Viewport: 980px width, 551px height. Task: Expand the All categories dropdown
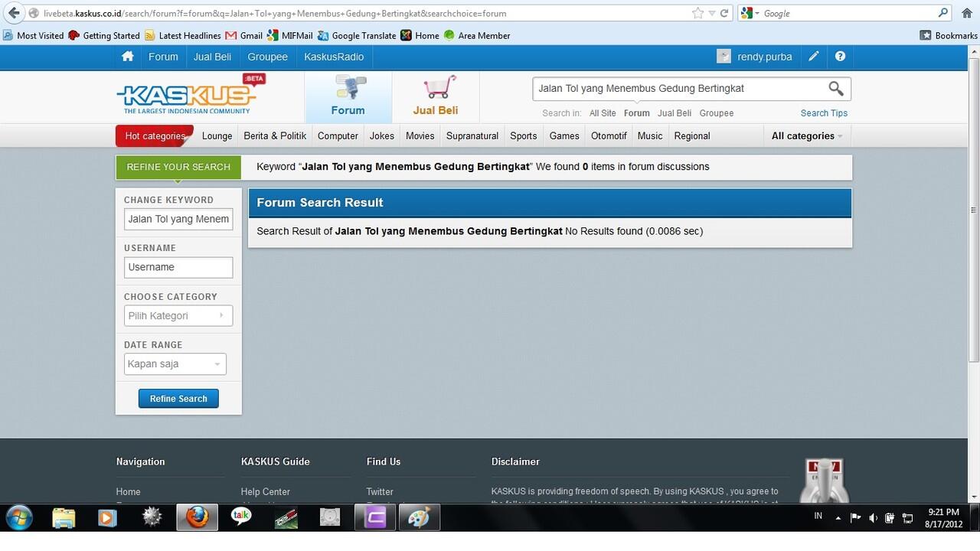807,136
